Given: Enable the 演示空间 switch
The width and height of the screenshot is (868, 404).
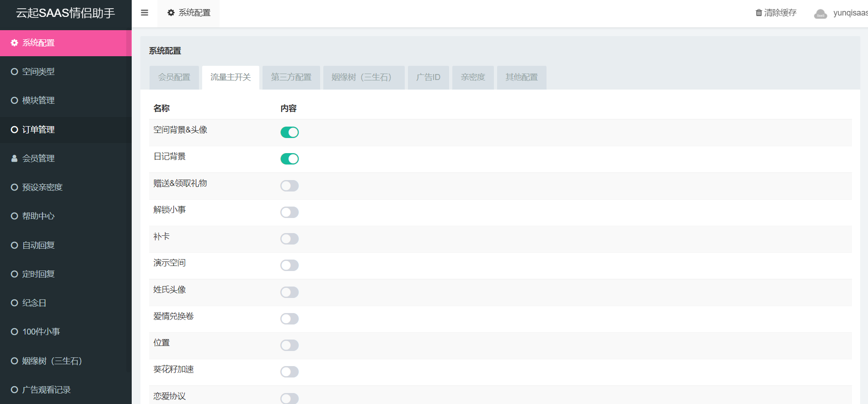Looking at the screenshot, I should pos(289,265).
